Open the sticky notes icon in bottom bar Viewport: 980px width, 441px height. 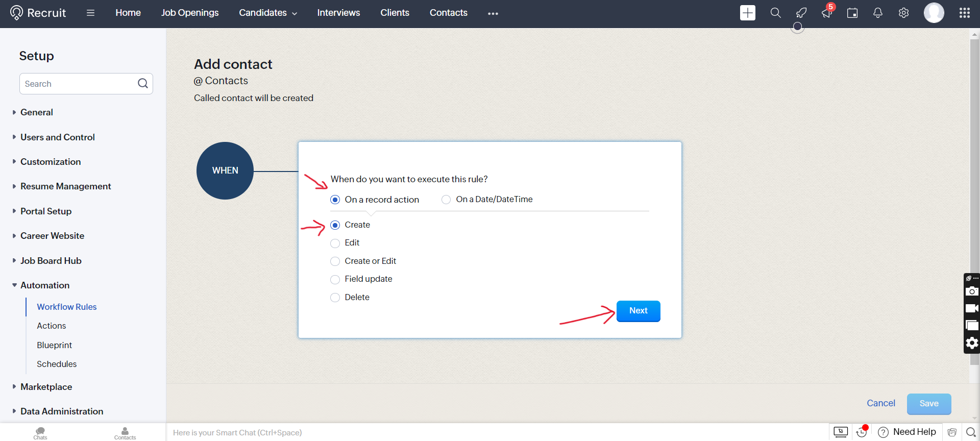[x=952, y=432]
